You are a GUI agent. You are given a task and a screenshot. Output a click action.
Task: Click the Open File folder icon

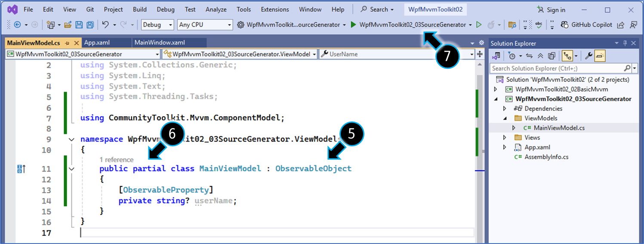[68, 25]
